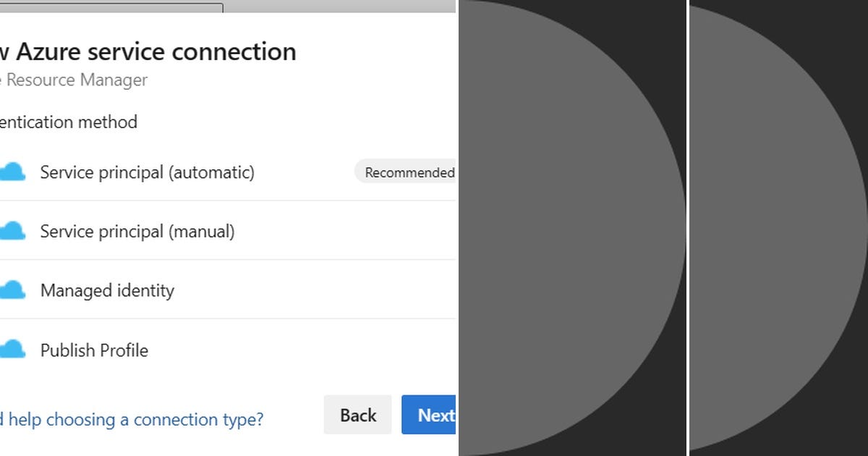Image resolution: width=868 pixels, height=456 pixels.
Task: Select the Service principal (automatic) method
Action: tap(148, 172)
